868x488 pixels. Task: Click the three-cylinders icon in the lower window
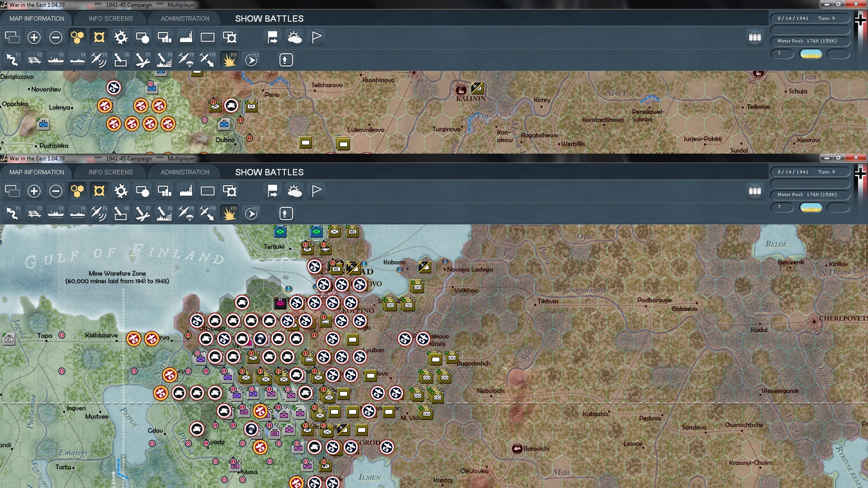tap(755, 191)
